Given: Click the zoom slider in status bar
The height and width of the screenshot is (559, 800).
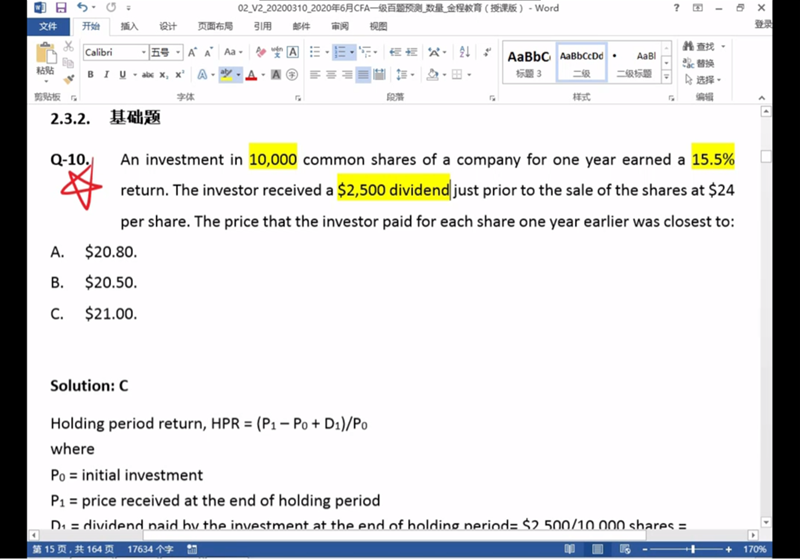Looking at the screenshot, I should pyautogui.click(x=693, y=550).
